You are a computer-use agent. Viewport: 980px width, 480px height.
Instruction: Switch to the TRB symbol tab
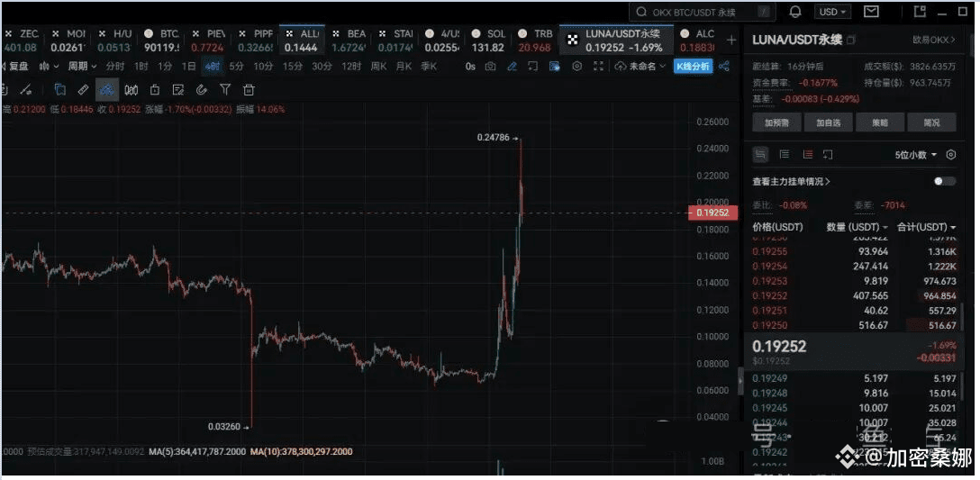click(x=535, y=40)
